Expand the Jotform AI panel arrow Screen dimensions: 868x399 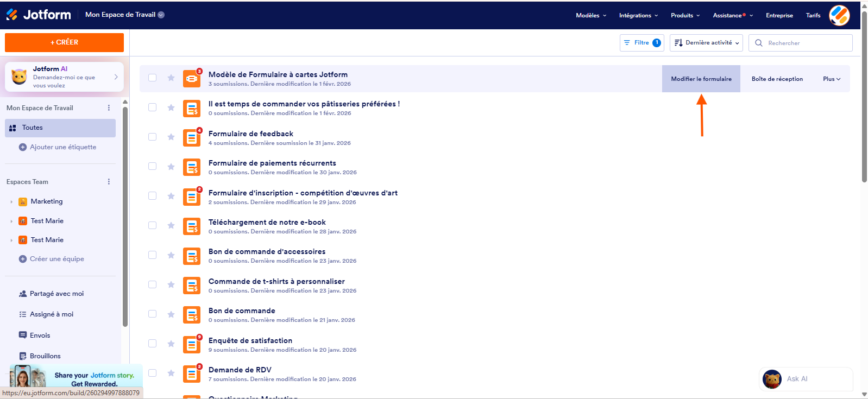point(116,77)
